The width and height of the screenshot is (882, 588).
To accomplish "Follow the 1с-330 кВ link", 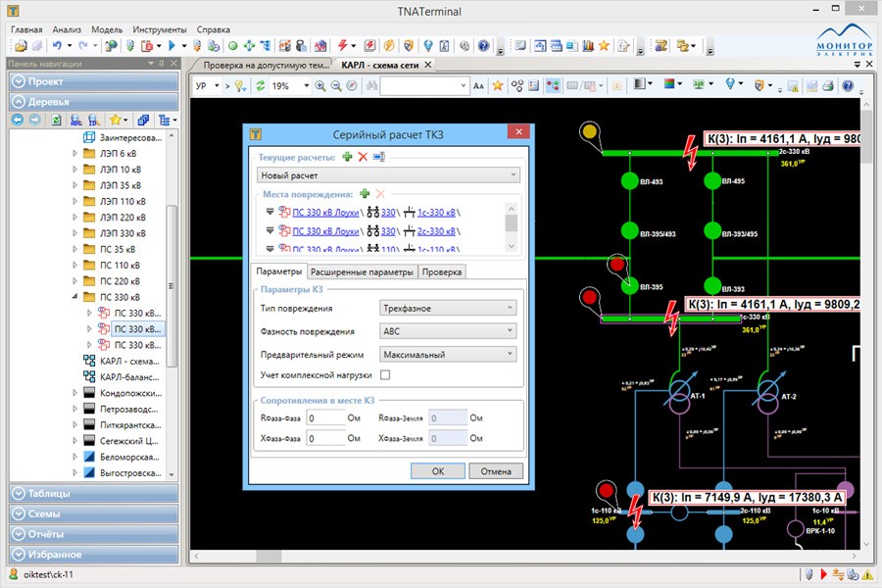I will point(436,213).
